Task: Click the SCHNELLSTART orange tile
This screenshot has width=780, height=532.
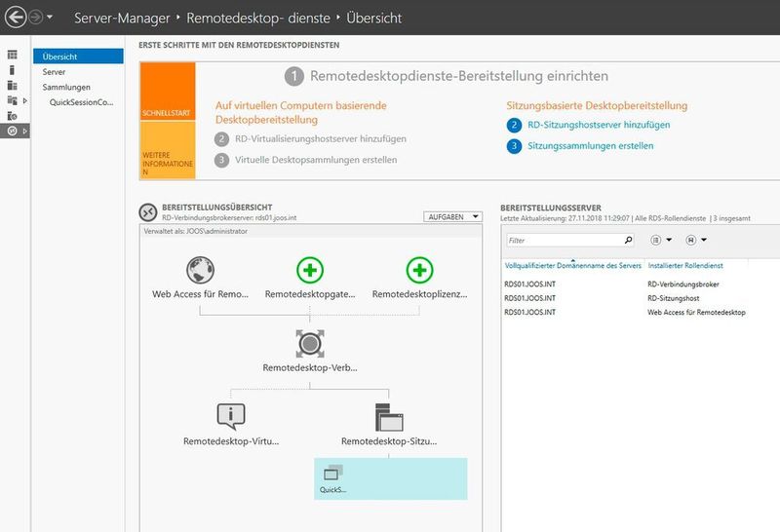Action: (x=168, y=92)
